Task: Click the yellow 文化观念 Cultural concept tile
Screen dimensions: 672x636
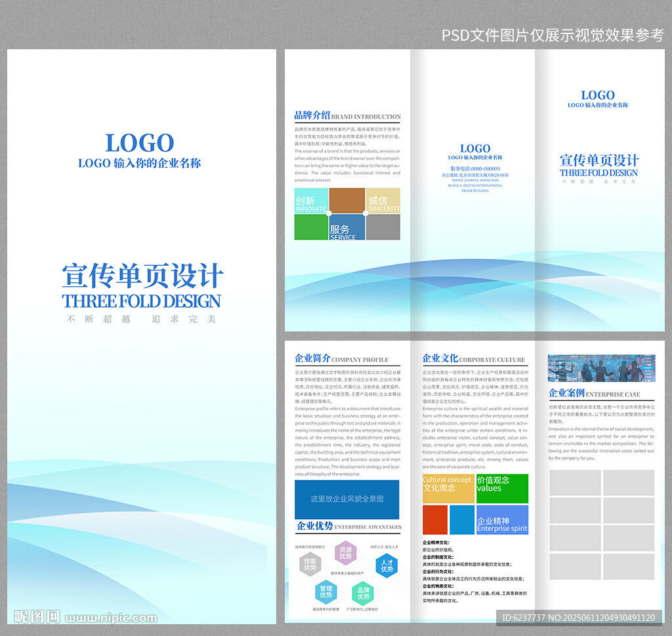Action: point(448,488)
